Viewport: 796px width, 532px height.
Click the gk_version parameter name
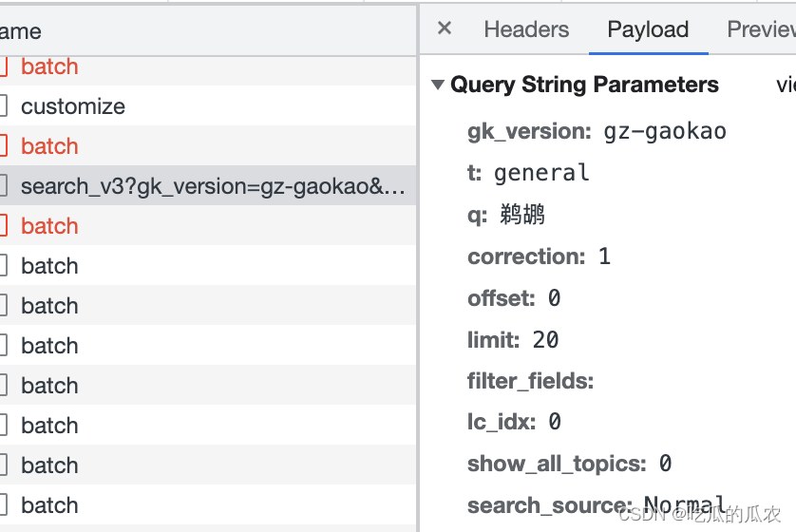[529, 131]
